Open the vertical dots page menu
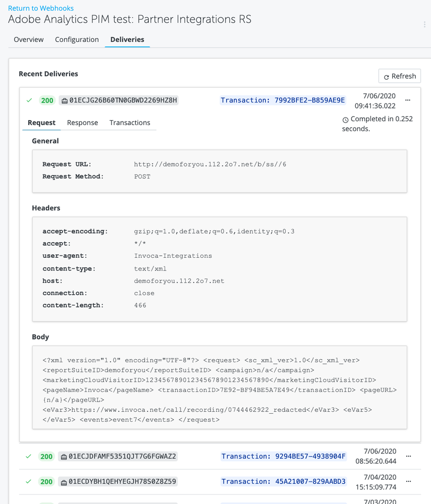 click(x=424, y=24)
